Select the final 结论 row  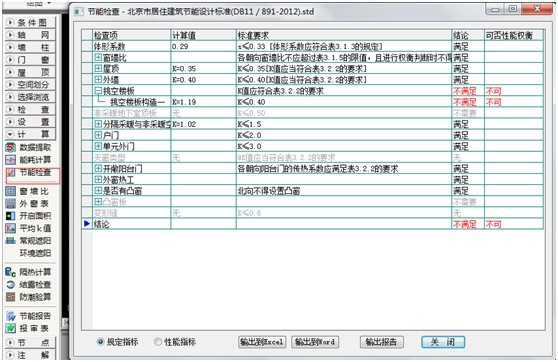tap(312, 224)
